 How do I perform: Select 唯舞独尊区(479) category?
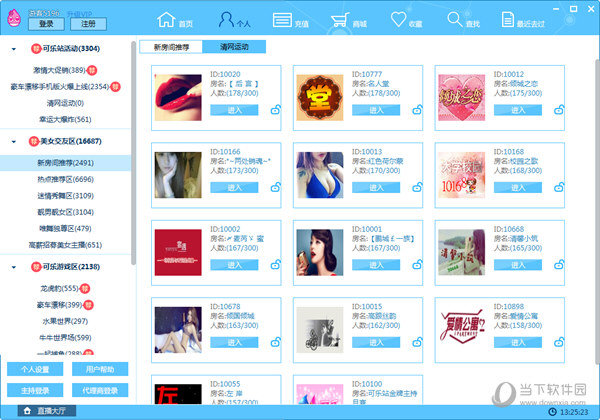65,228
